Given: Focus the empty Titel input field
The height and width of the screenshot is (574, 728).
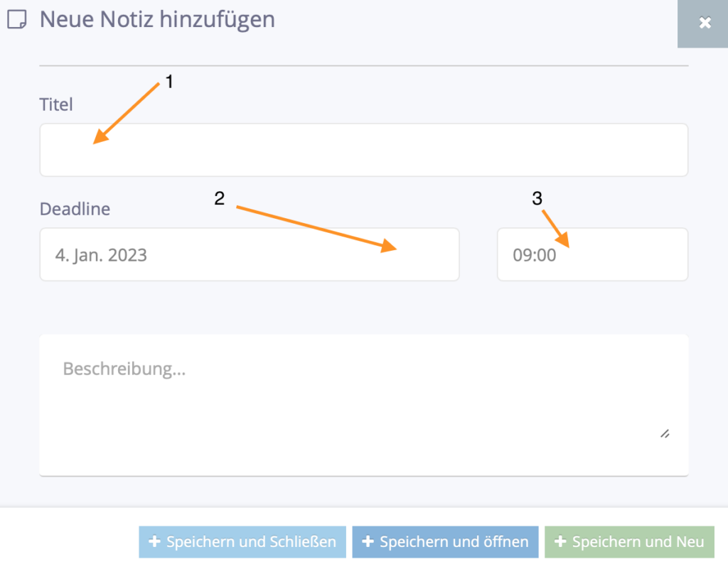Looking at the screenshot, I should 363,150.
